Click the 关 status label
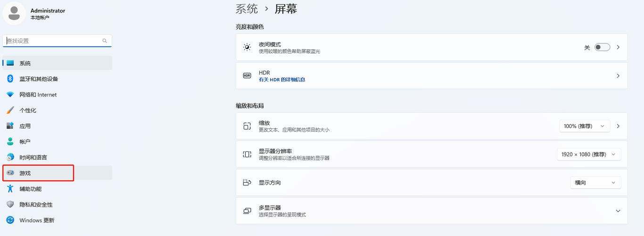Image resolution: width=644 pixels, height=236 pixels. 587,48
